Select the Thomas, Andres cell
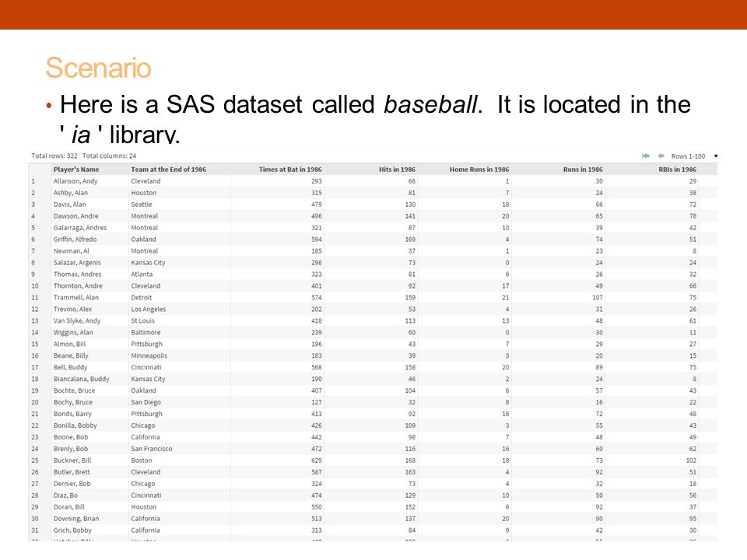The height and width of the screenshot is (560, 747). (x=77, y=275)
